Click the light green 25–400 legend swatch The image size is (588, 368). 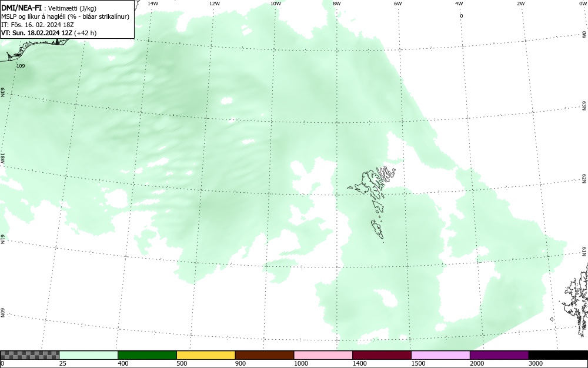(x=89, y=355)
